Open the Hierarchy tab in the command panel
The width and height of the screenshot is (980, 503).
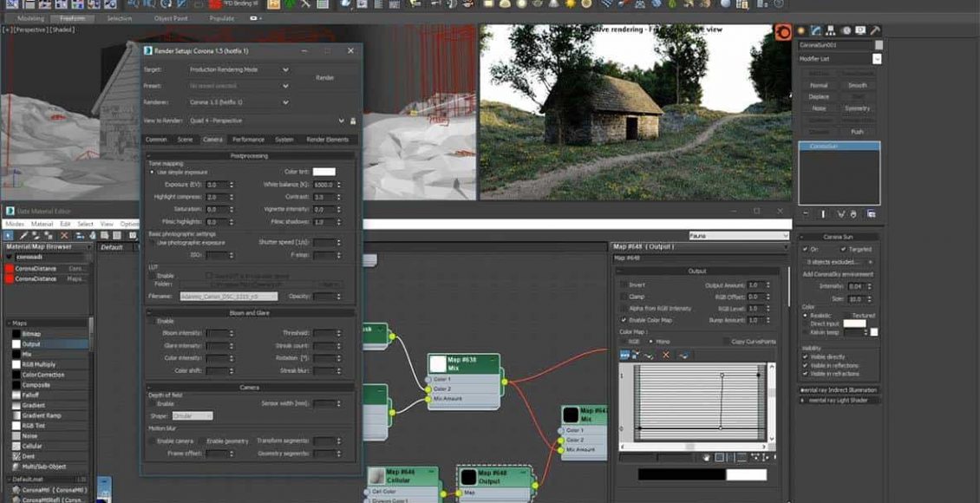click(x=831, y=31)
